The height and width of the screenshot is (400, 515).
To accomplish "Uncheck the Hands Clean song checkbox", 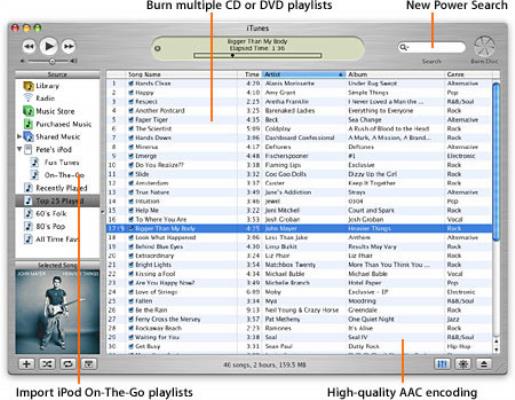I will pyautogui.click(x=131, y=83).
